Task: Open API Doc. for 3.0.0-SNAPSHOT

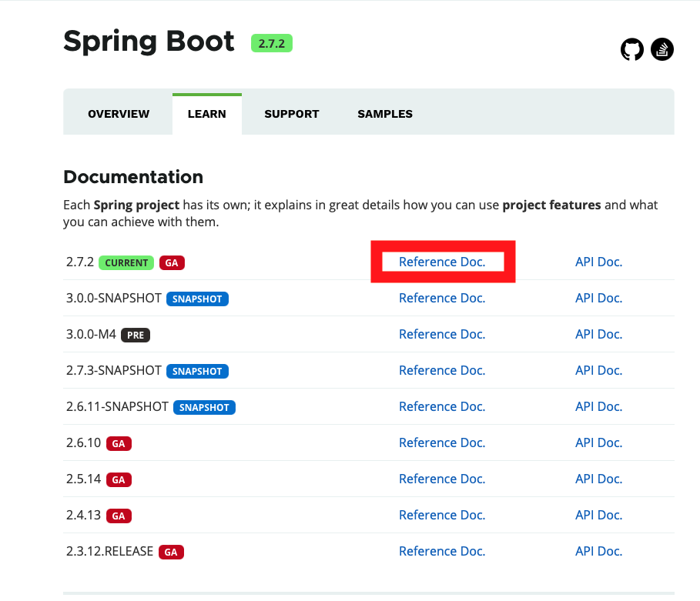Action: 598,298
